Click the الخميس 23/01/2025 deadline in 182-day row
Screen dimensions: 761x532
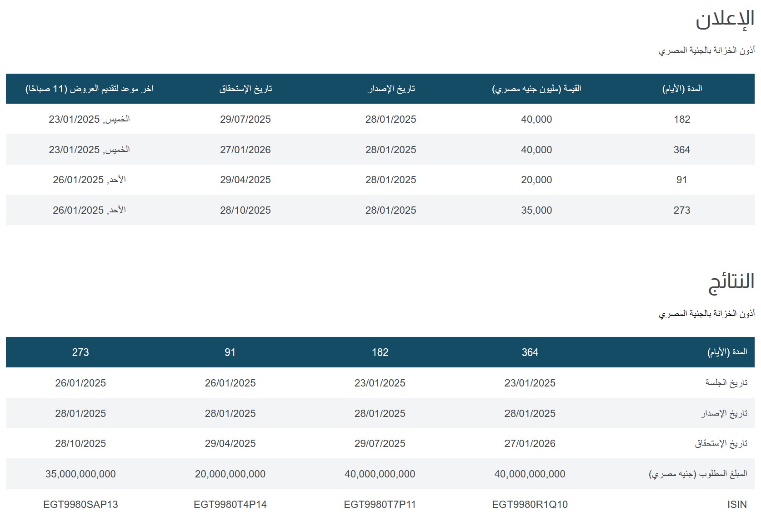pyautogui.click(x=90, y=119)
